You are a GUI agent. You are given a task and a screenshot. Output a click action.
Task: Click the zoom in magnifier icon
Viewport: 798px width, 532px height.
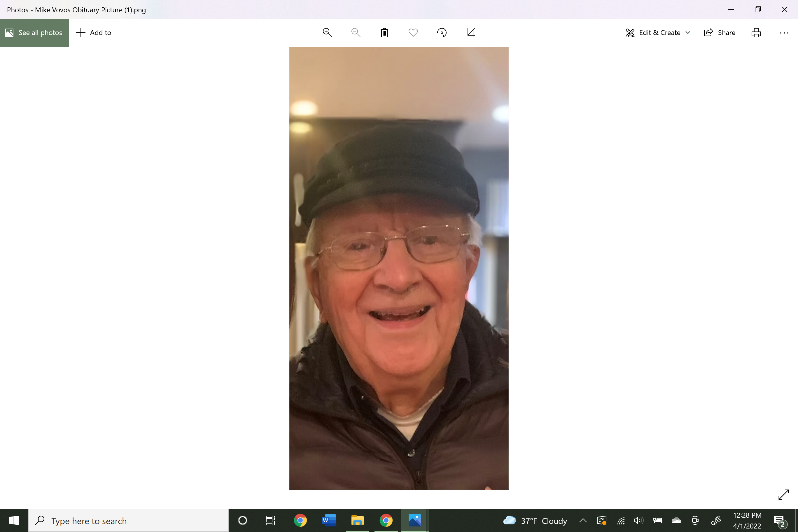pyautogui.click(x=327, y=33)
